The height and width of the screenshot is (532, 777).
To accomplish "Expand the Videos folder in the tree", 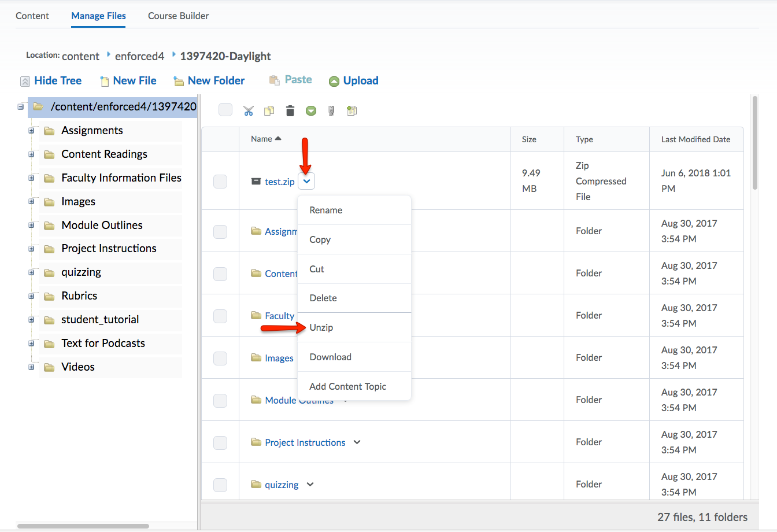I will click(31, 367).
